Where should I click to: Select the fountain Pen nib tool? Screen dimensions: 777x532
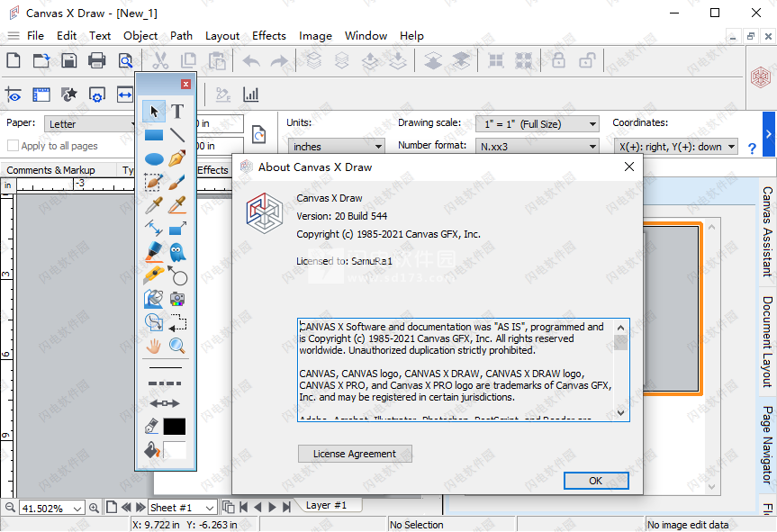pos(177,158)
